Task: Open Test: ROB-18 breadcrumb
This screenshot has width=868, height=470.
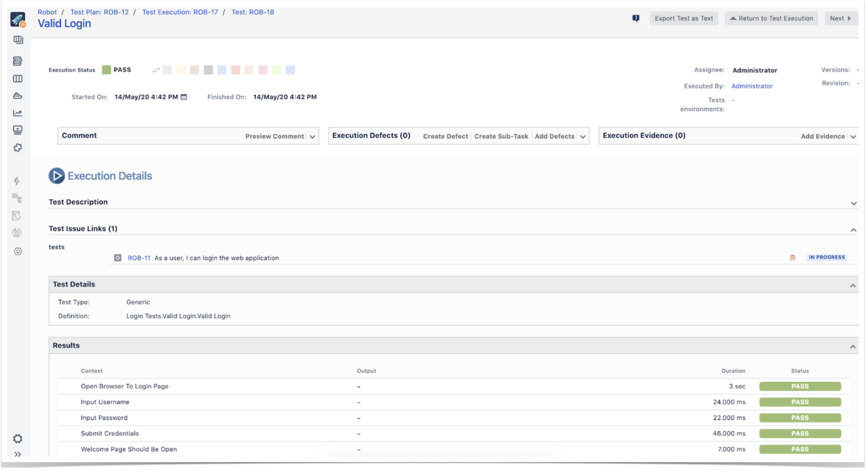Action: (x=253, y=12)
